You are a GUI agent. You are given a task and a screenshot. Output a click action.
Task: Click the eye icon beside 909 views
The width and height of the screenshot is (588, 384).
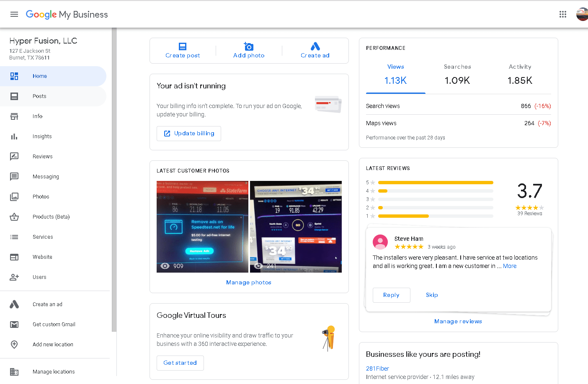165,266
